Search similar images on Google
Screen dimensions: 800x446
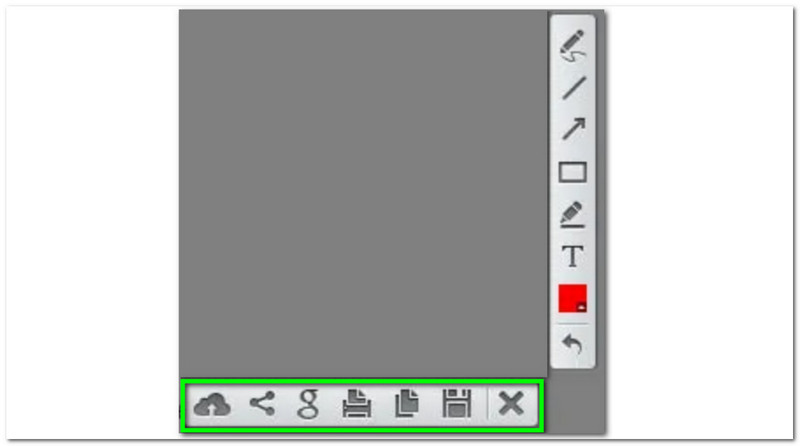coord(308,404)
